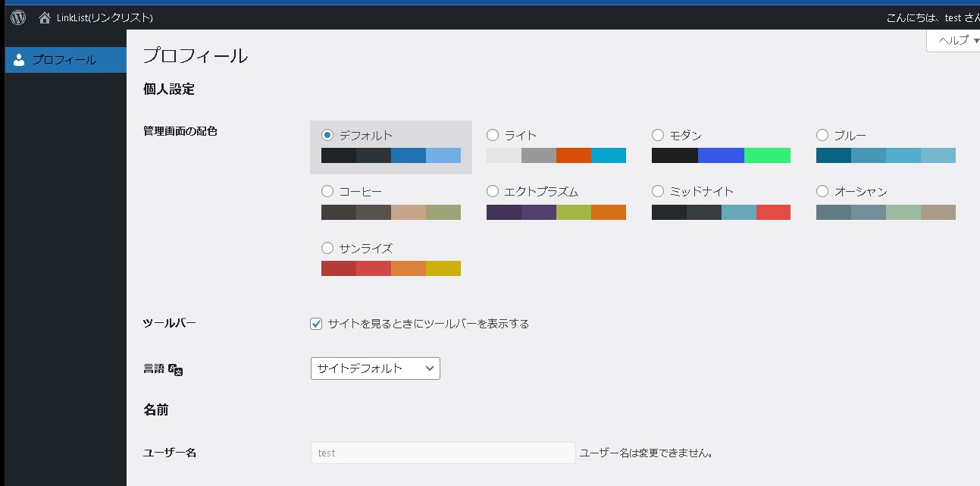Image resolution: width=980 pixels, height=486 pixels.
Task: Visit the LinkList(リンクリスト) site link
Action: (x=104, y=17)
